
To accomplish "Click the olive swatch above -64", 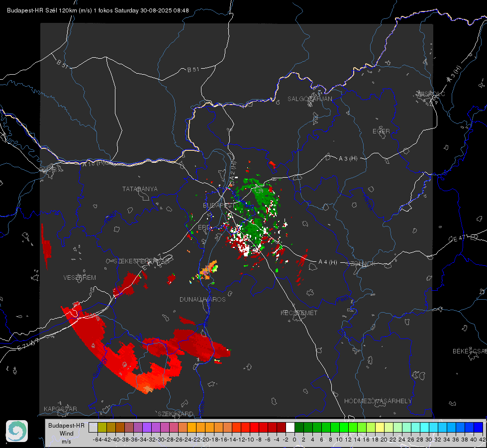I will 102,427.
